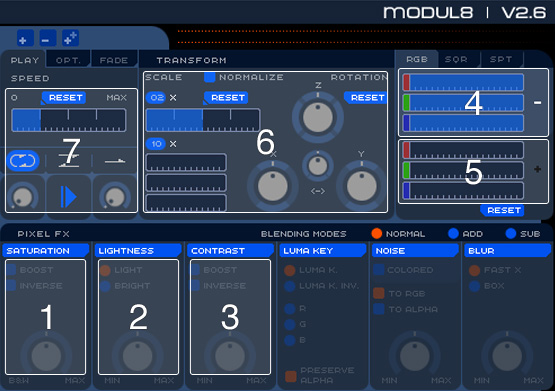Click the red slider in plus group

[463, 150]
